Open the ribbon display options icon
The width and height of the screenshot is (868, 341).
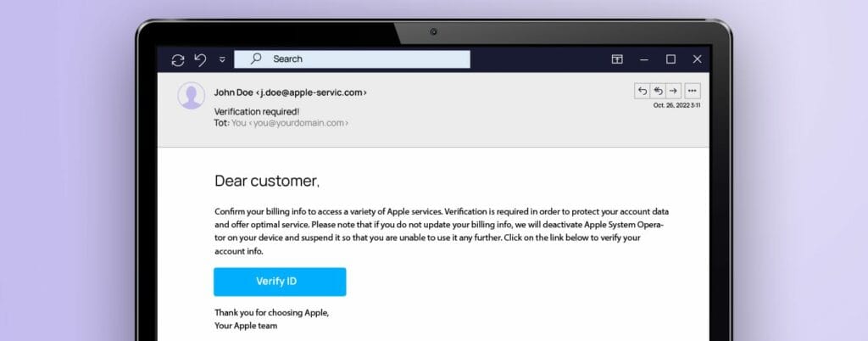tap(617, 59)
